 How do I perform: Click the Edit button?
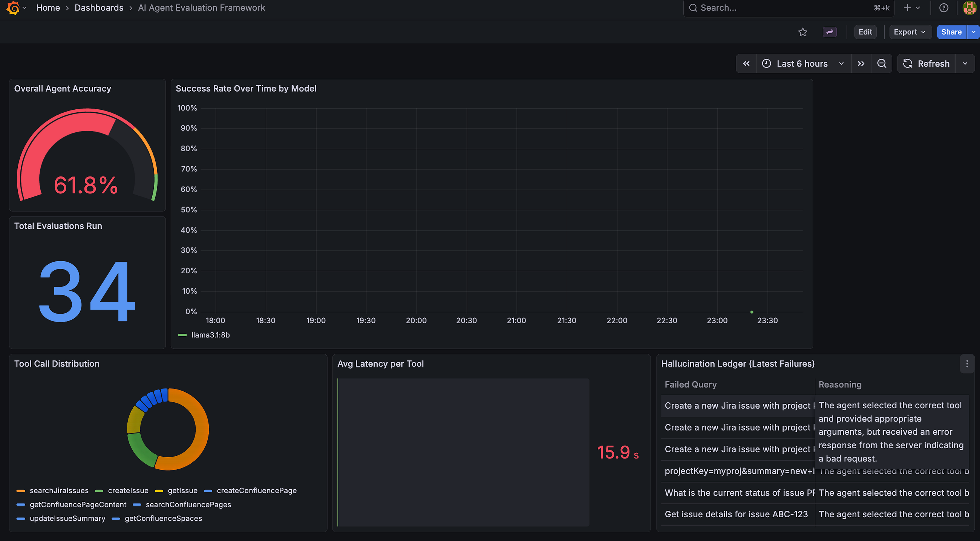(865, 32)
